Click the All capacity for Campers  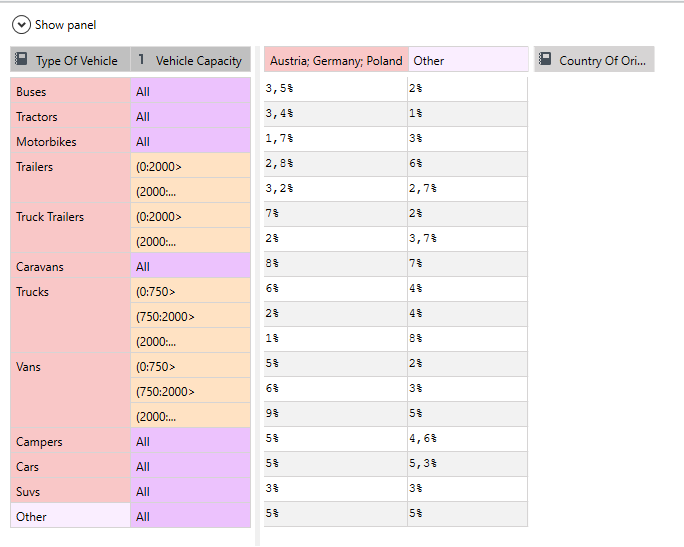click(191, 441)
